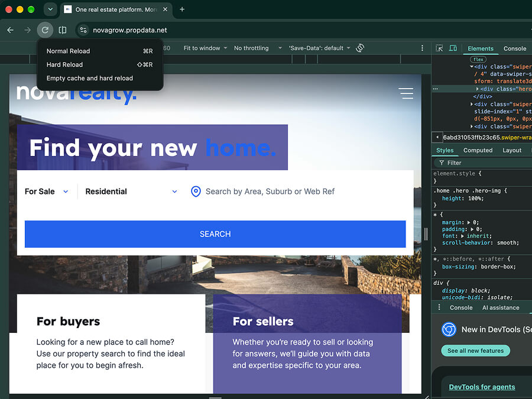Expand the swiper div with slide-index 1
The image size is (532, 399).
[472, 104]
